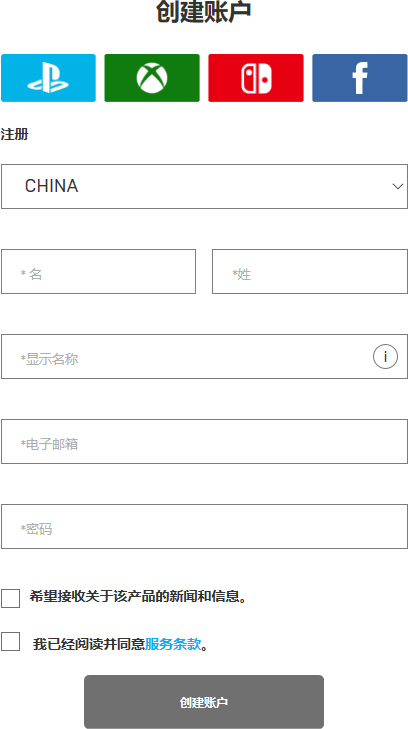408x729 pixels.
Task: Check the terms of service agreement box
Action: coord(10,642)
